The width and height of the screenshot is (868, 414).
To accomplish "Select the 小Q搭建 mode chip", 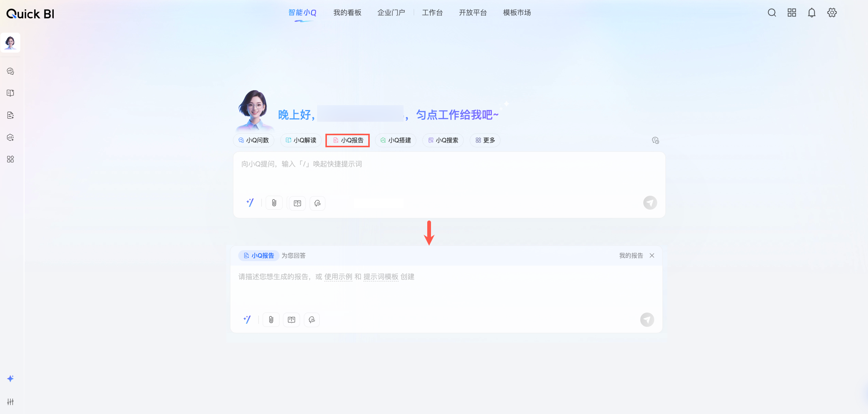I will (x=396, y=140).
